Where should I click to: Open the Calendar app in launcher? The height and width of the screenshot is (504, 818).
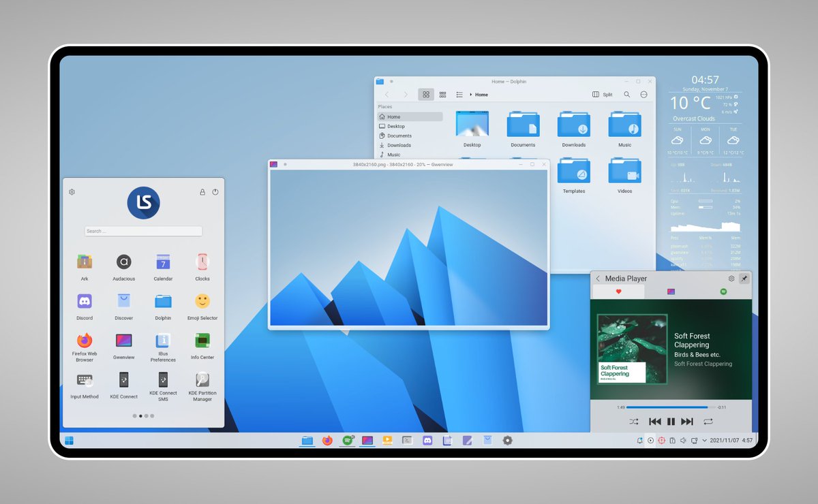[x=163, y=266]
